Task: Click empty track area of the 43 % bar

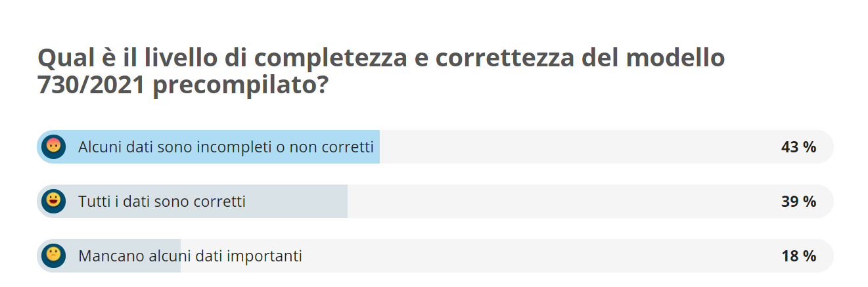Action: pyautogui.click(x=578, y=146)
